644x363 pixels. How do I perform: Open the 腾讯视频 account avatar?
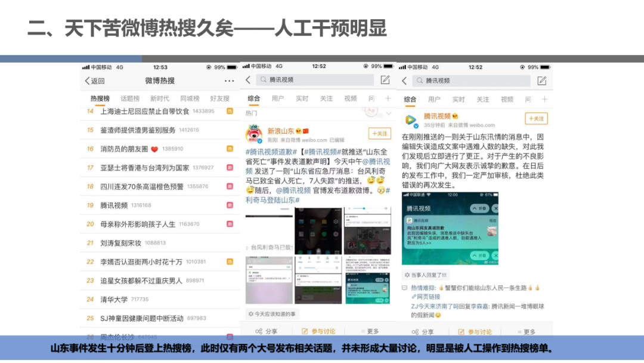click(x=411, y=120)
